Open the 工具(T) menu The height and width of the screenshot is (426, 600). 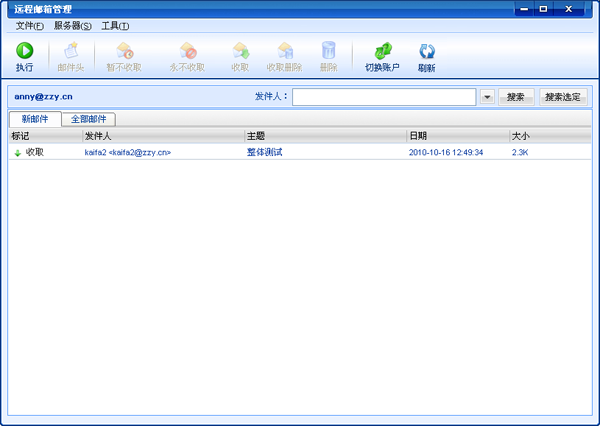pos(115,25)
